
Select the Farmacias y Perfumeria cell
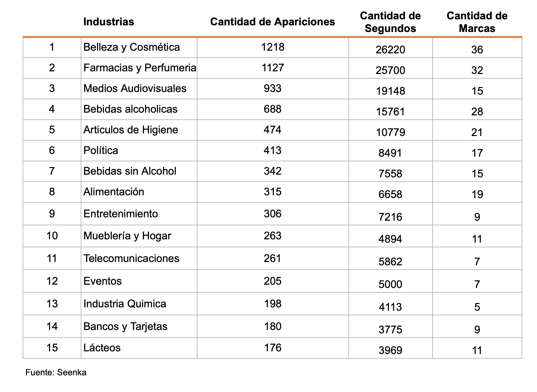click(x=139, y=68)
